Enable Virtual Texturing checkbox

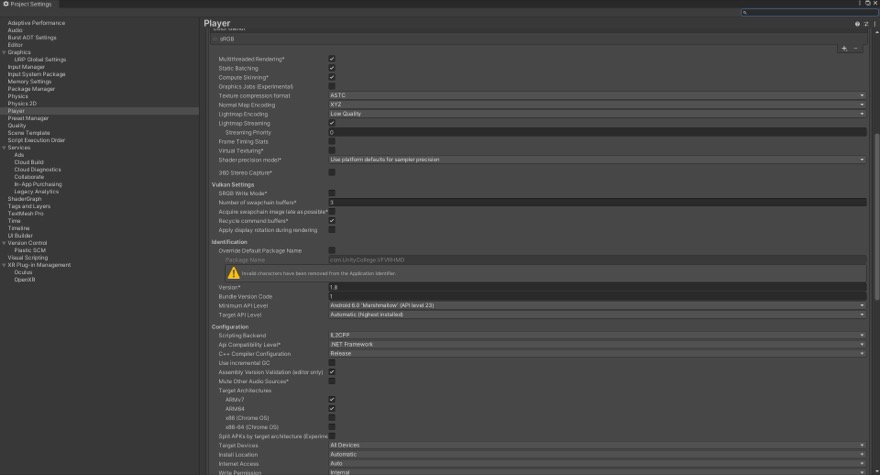(332, 150)
